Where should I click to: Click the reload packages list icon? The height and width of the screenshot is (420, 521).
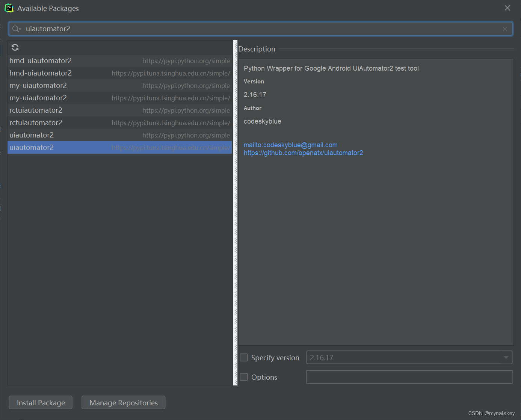tap(15, 47)
